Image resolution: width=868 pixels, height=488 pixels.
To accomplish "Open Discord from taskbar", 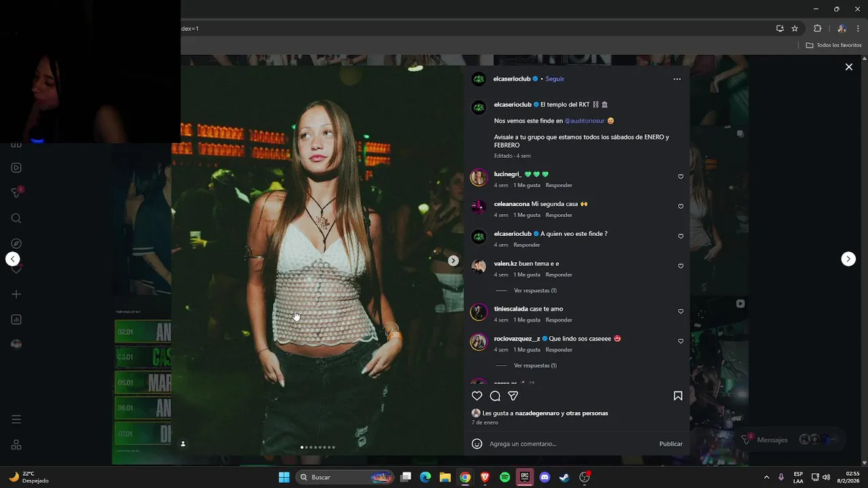I will pos(545,477).
